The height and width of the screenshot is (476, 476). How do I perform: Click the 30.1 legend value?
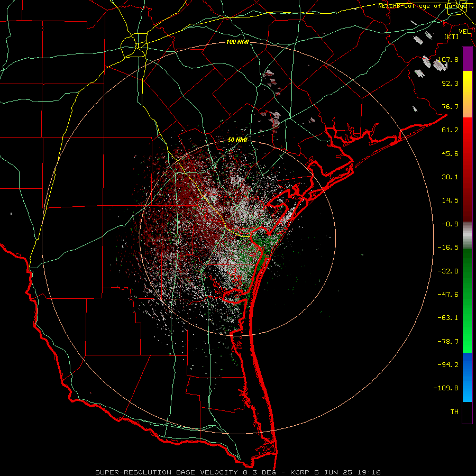click(x=450, y=177)
